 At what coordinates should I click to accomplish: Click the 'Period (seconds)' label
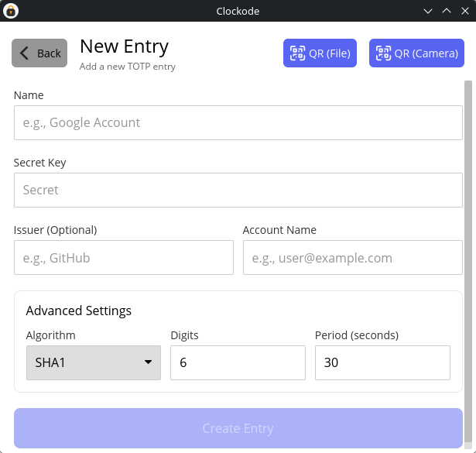click(x=357, y=335)
